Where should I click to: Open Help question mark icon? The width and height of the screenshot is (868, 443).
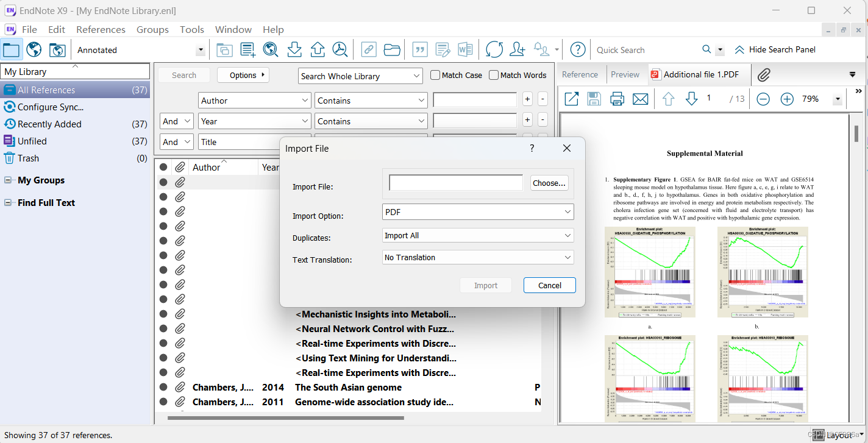pyautogui.click(x=578, y=50)
